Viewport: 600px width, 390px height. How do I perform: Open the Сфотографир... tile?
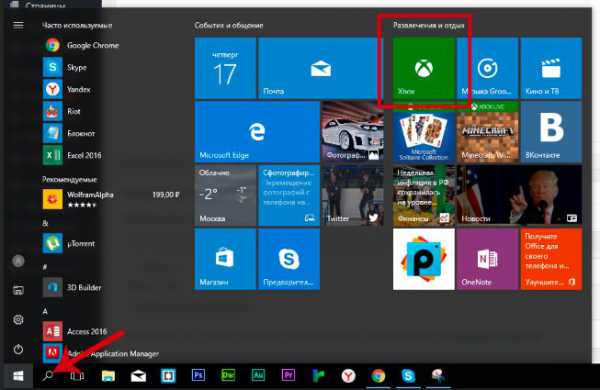pos(289,196)
